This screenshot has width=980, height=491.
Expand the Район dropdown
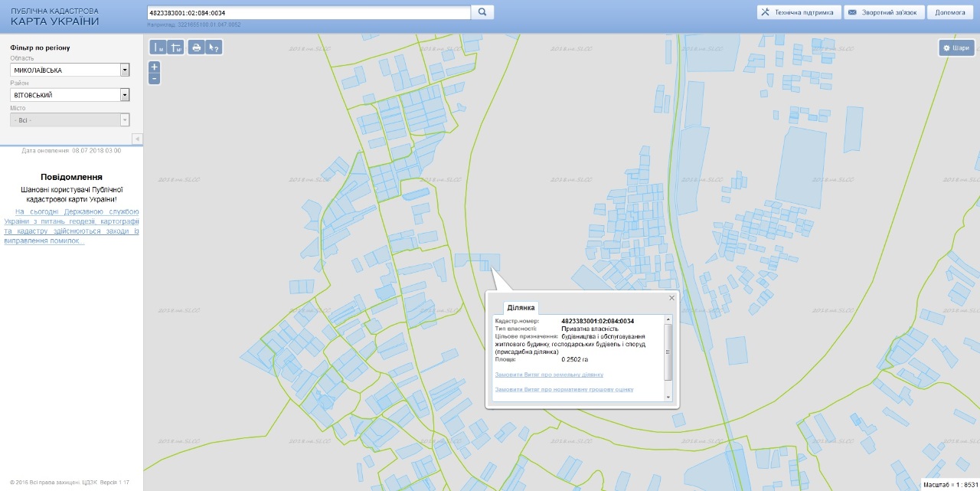(125, 95)
